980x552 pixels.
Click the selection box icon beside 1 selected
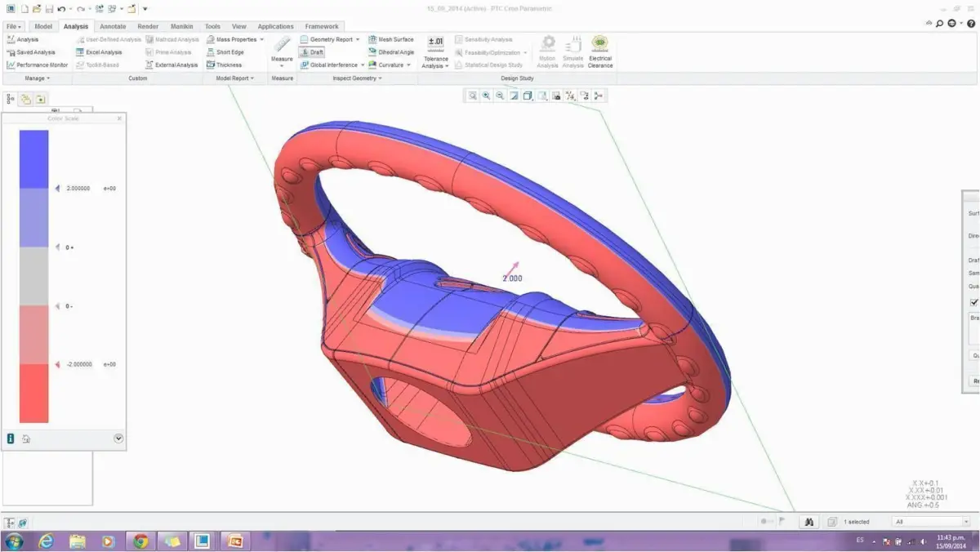point(831,522)
